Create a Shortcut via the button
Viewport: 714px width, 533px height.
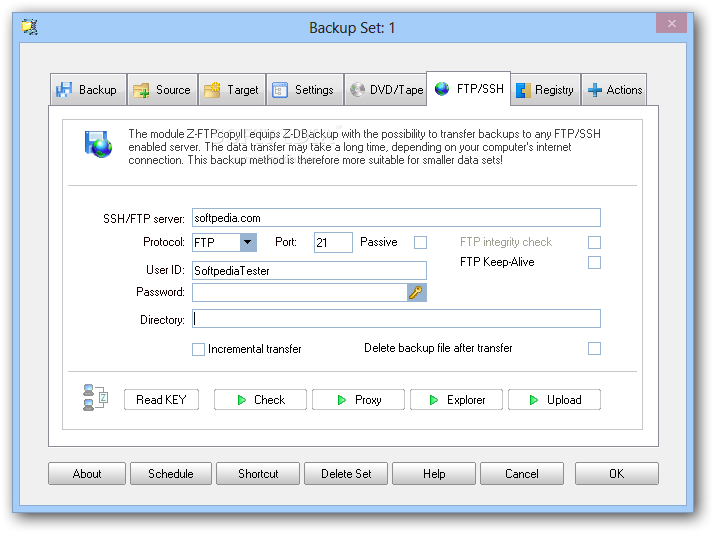258,474
